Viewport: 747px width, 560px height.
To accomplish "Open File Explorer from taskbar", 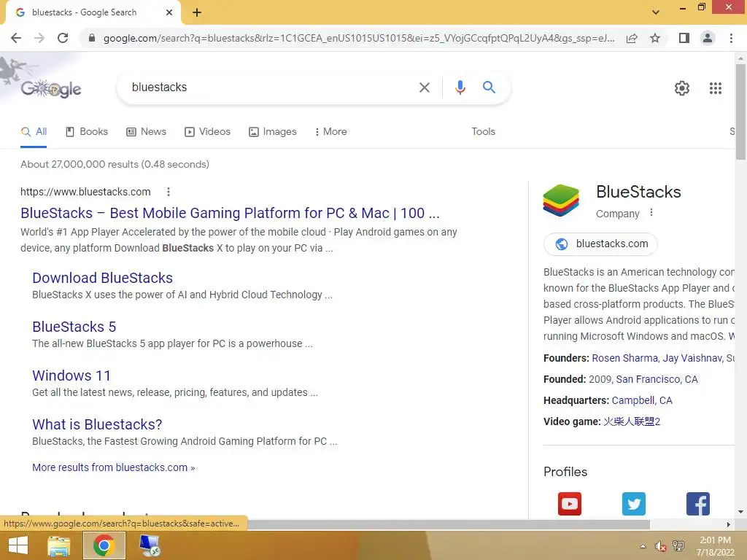I will [x=59, y=545].
